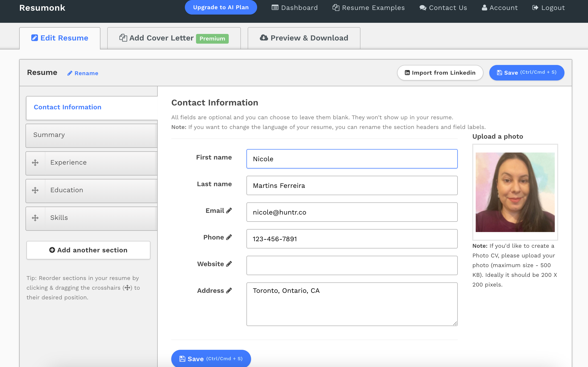Screen dimensions: 588x367
Task: Click the Rename pencil link
Action: click(x=83, y=73)
